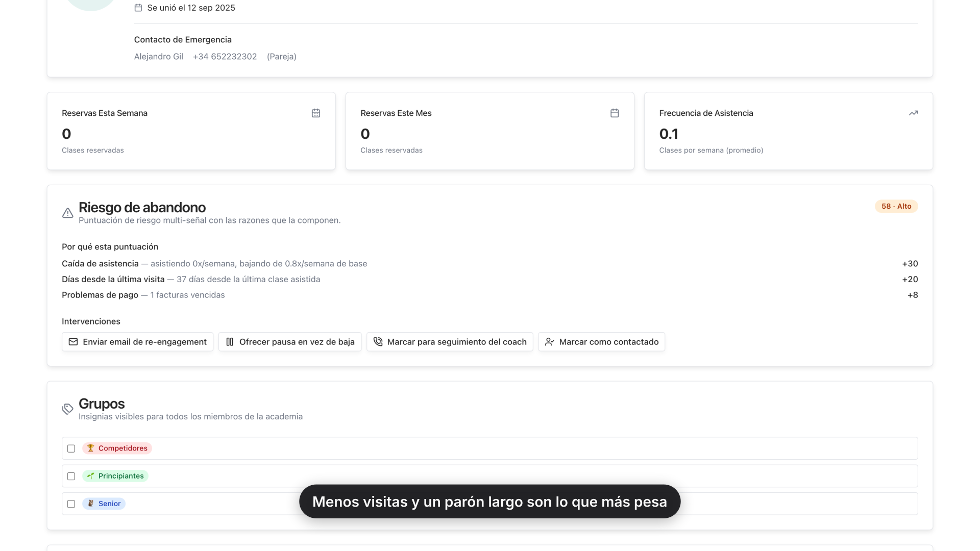The image size is (980, 551).
Task: Click the +30 score value
Action: point(910,264)
